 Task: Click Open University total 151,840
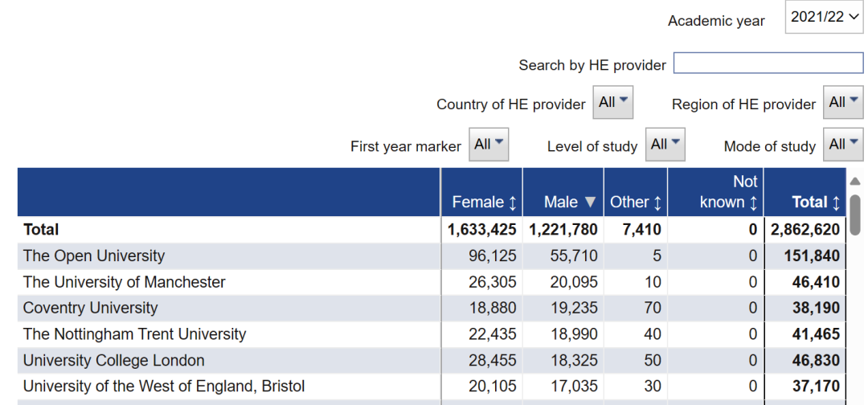click(x=812, y=256)
